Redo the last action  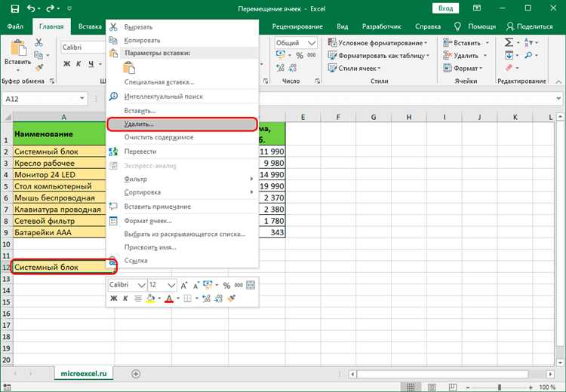pyautogui.click(x=50, y=8)
